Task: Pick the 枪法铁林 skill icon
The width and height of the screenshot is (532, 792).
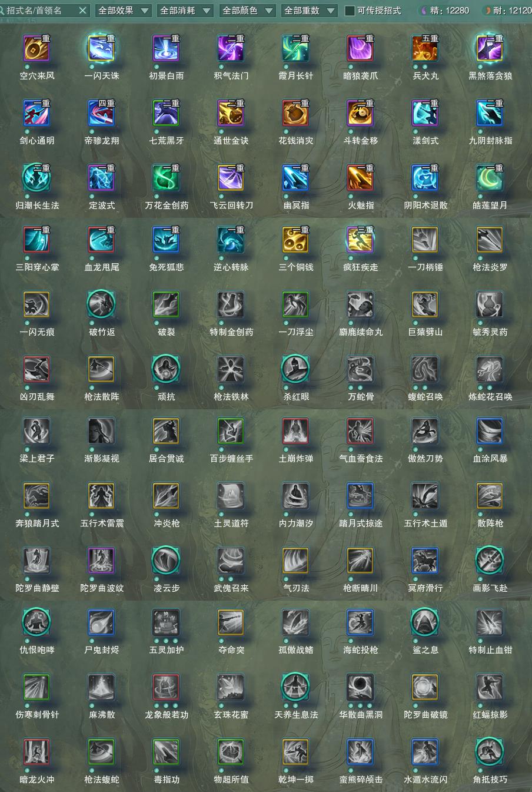Action: point(231,370)
